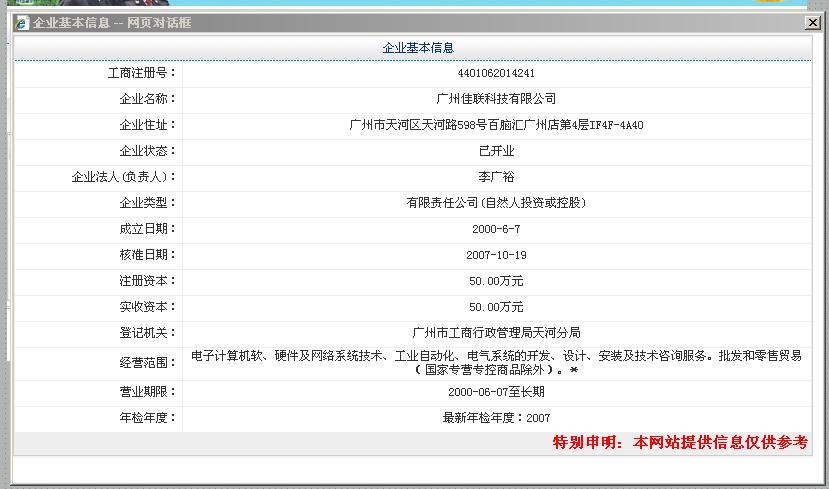Viewport: 829px width, 489px height.
Task: Click company type 有限责任公司(自然人投资或控股)
Action: (x=496, y=203)
